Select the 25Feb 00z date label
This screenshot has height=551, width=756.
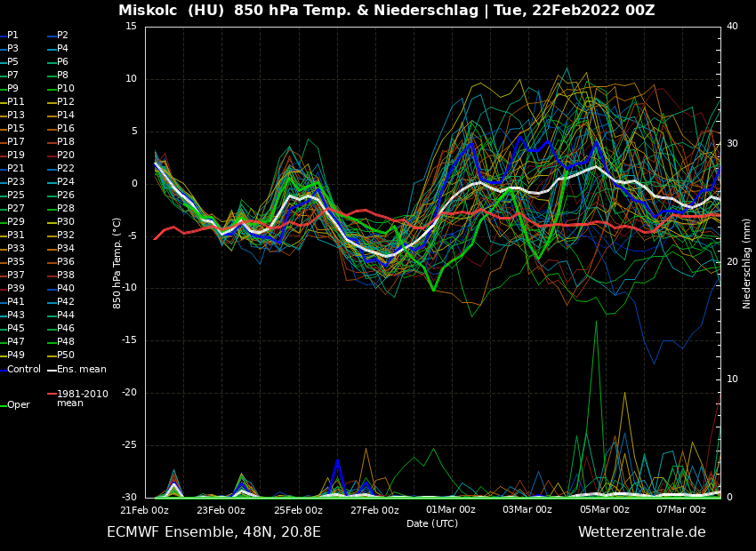tap(298, 510)
